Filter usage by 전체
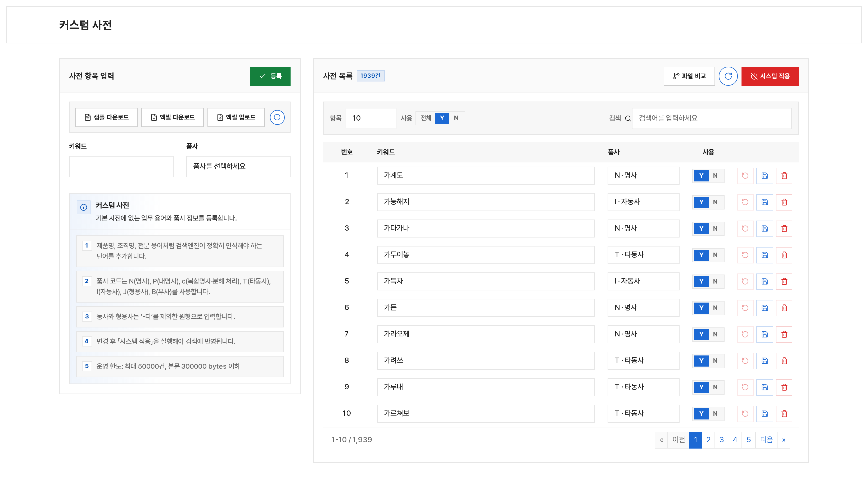The height and width of the screenshot is (484, 868). pyautogui.click(x=426, y=118)
